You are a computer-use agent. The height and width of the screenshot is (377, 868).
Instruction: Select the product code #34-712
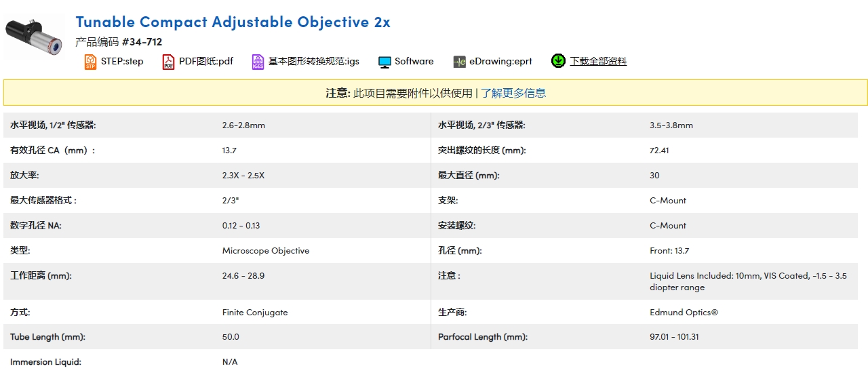(142, 41)
